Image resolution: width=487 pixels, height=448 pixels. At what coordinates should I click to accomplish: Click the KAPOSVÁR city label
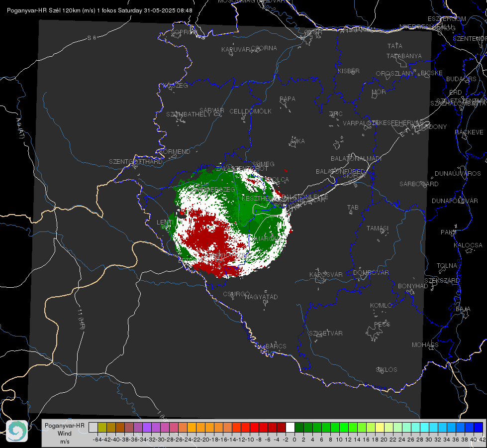click(326, 274)
